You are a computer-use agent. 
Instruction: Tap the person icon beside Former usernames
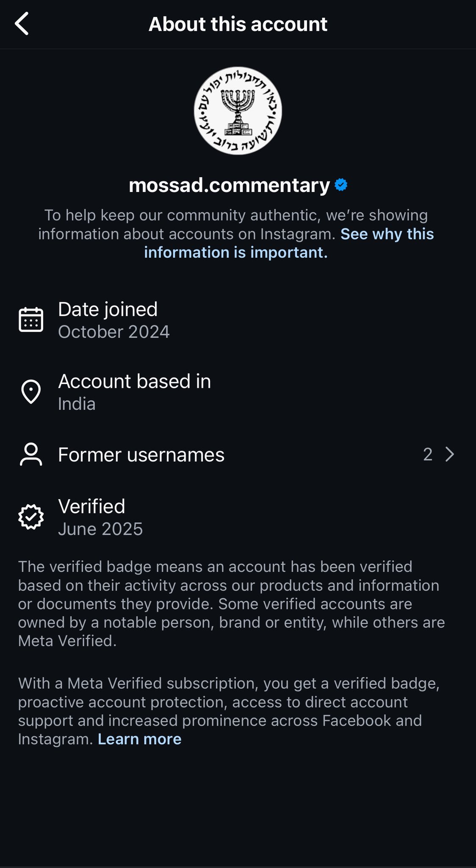click(31, 455)
